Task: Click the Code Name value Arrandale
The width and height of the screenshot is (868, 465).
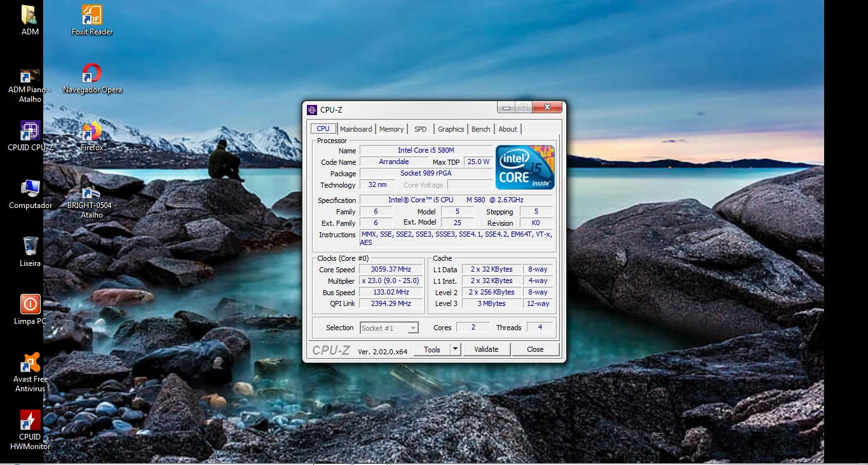Action: [x=394, y=162]
